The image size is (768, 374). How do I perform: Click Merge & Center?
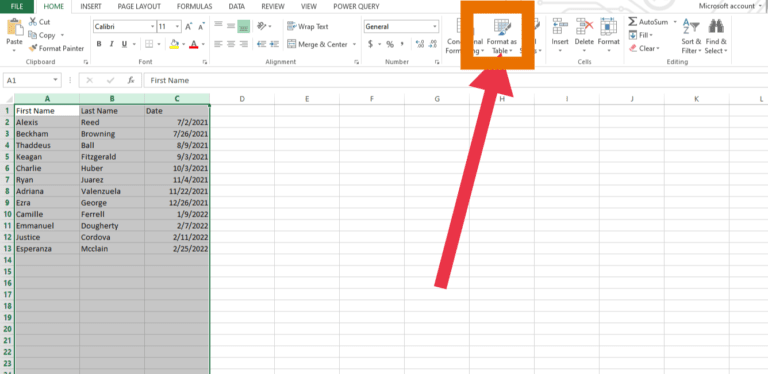click(x=317, y=44)
